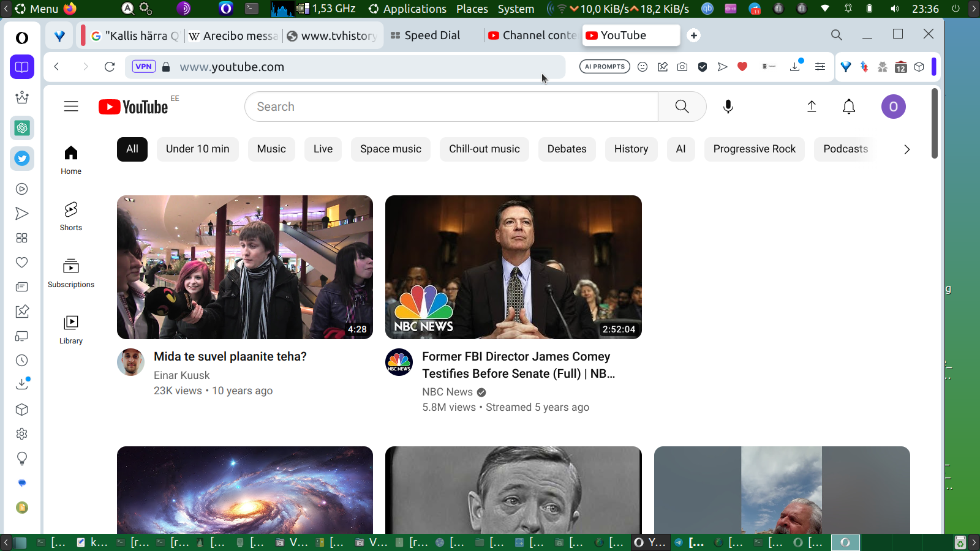Click the volume speaker icon in system tray
Viewport: 980px width, 551px height.
(x=895, y=9)
